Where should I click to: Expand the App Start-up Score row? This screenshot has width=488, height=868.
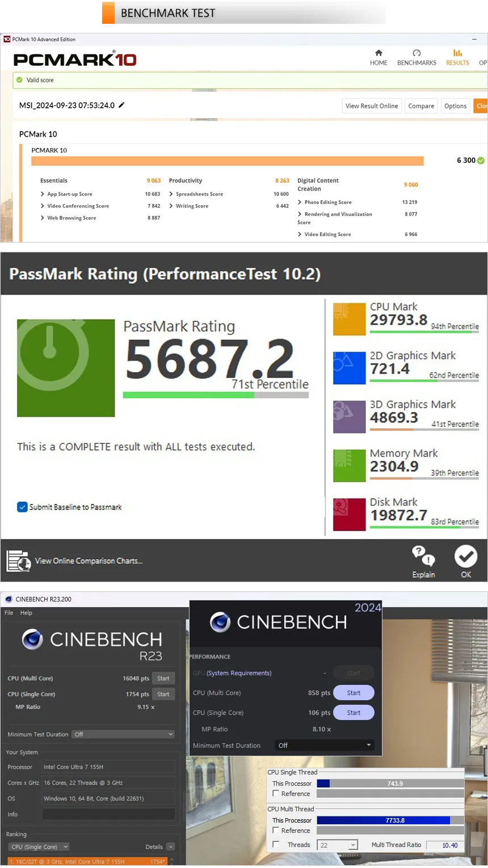(x=43, y=194)
